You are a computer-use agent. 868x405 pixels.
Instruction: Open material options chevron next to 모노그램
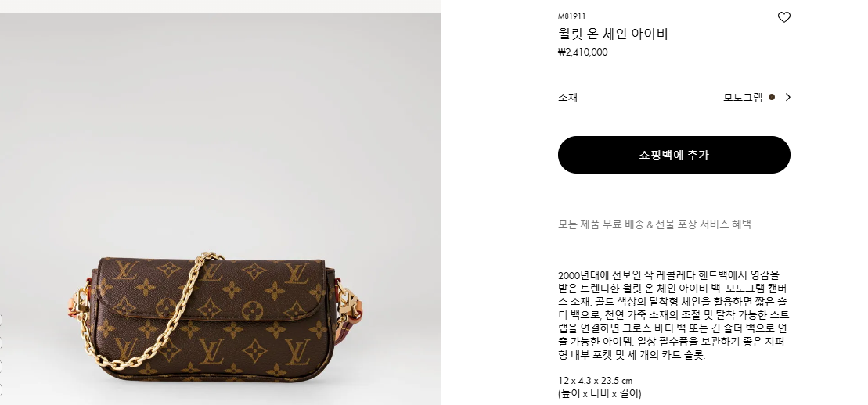(x=787, y=98)
